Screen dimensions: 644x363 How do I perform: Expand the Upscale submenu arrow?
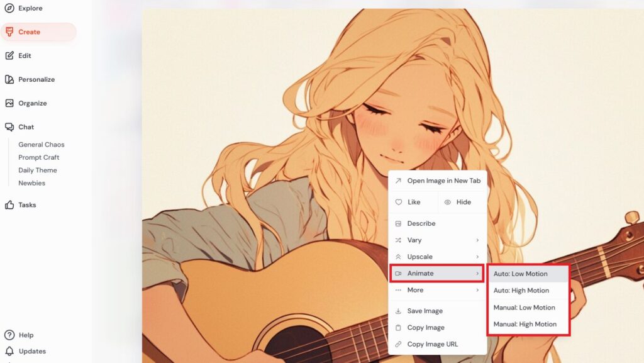point(477,257)
